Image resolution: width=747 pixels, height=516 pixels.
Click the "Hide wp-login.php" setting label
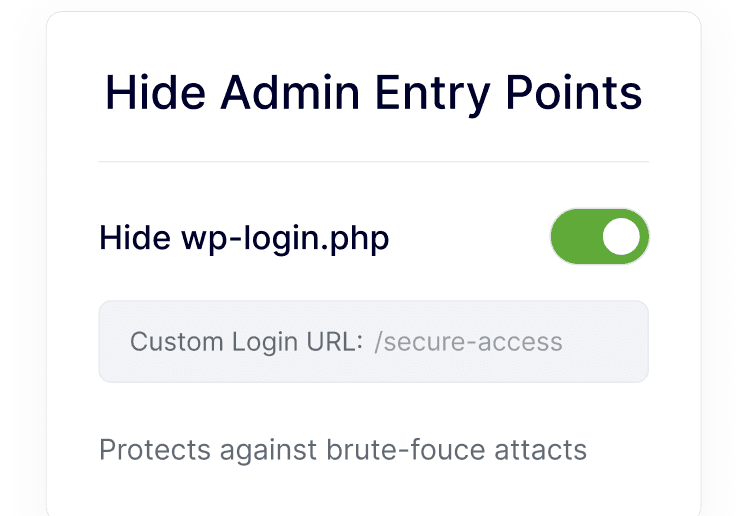pos(244,238)
